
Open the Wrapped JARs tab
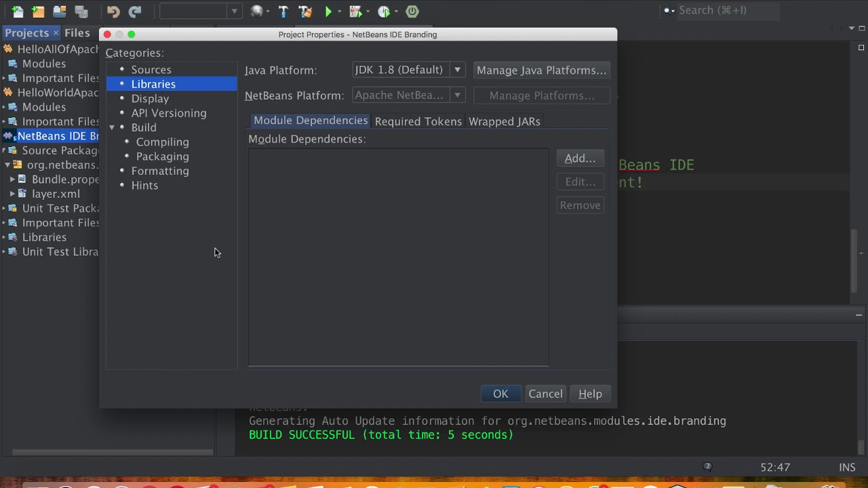[505, 121]
